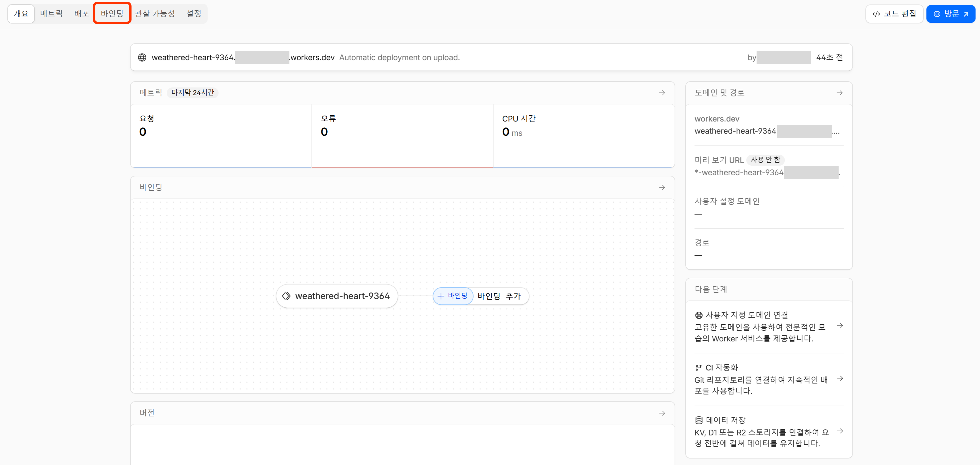Switch to the 메트릭 tab
The height and width of the screenshot is (465, 980).
51,14
